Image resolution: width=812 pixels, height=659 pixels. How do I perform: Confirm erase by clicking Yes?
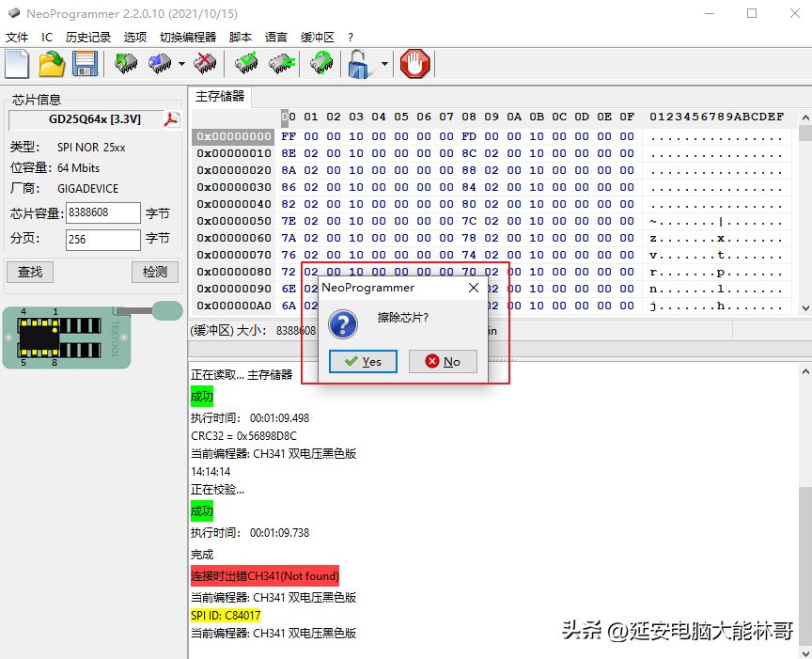pos(363,362)
